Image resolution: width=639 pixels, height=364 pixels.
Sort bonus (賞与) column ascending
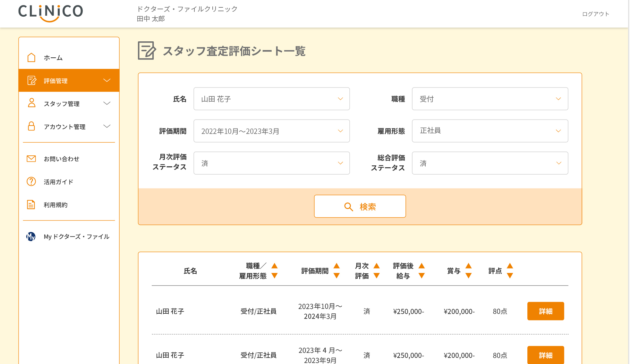pos(468,266)
